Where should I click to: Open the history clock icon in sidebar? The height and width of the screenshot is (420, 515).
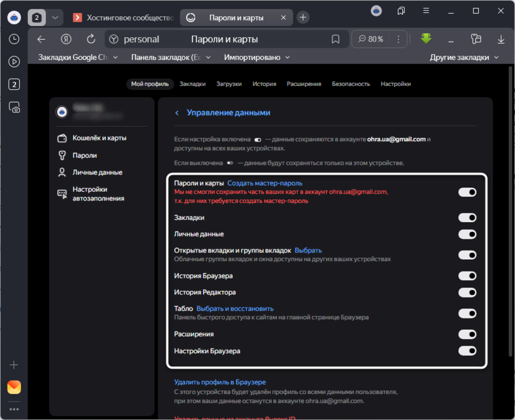pos(14,40)
